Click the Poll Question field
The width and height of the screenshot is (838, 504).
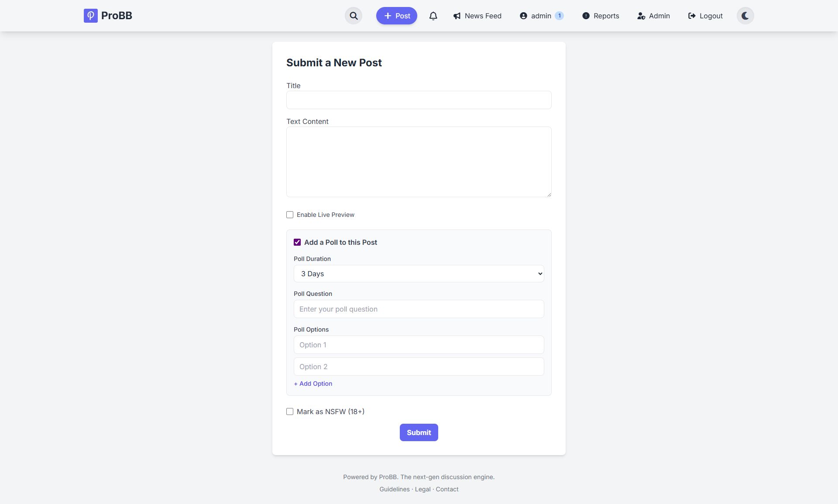419,309
